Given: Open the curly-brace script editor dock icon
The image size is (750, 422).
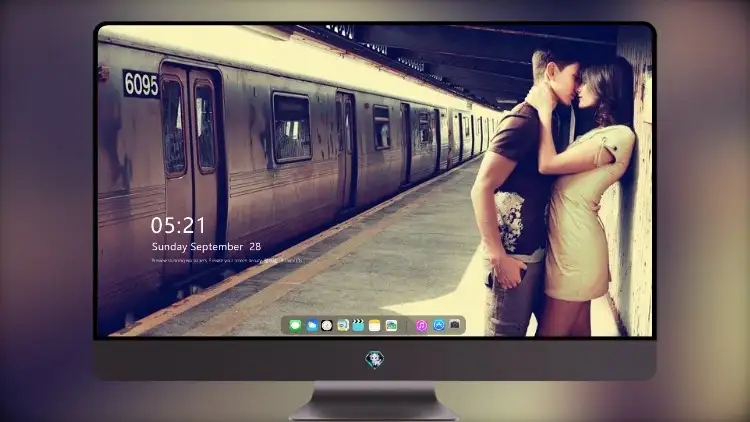Looking at the screenshot, I should 342,326.
